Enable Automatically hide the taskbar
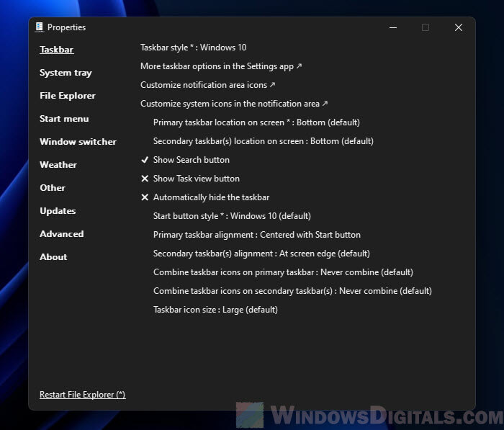Screen dimensions: 504x430 click(x=205, y=197)
